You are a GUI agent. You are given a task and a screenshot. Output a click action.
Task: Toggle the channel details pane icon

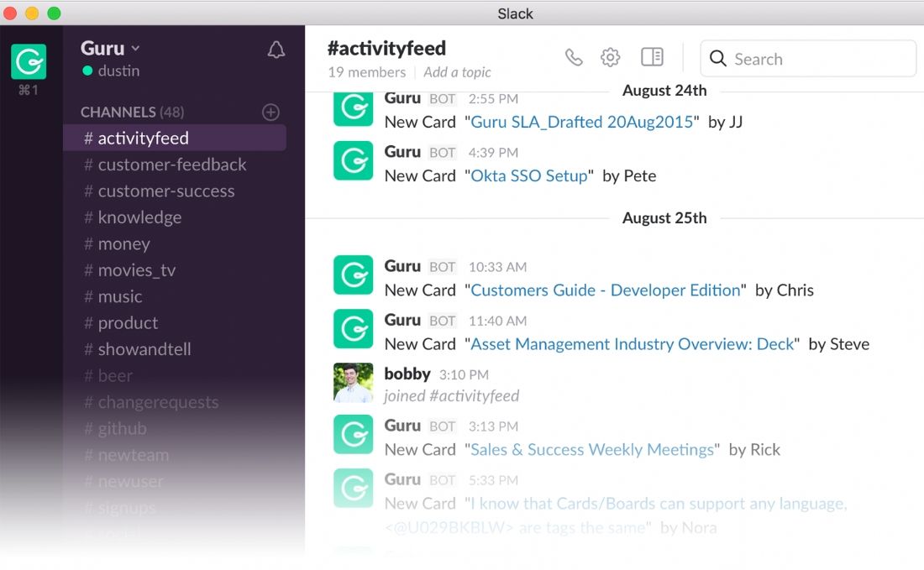tap(652, 56)
